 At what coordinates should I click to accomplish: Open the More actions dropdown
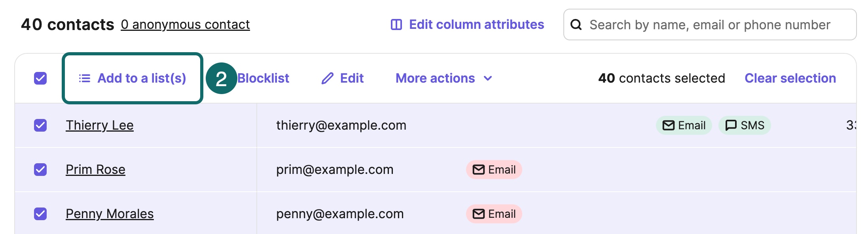(435, 78)
